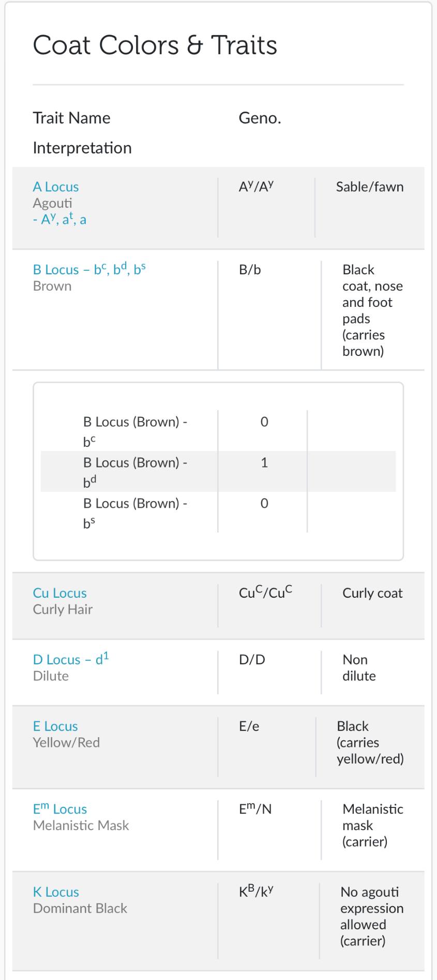Click the Geno. column header
Viewport: 437px width, 980px height.
pyautogui.click(x=260, y=118)
